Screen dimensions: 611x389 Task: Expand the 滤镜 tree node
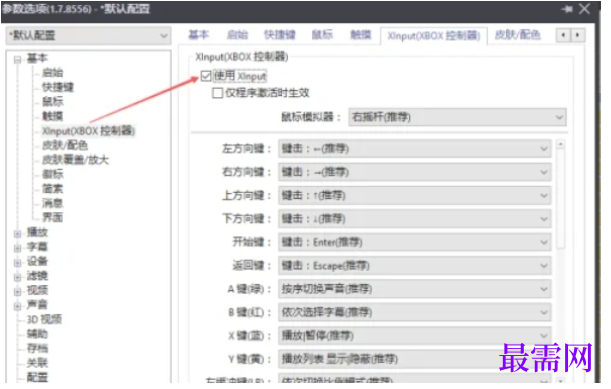(x=18, y=277)
